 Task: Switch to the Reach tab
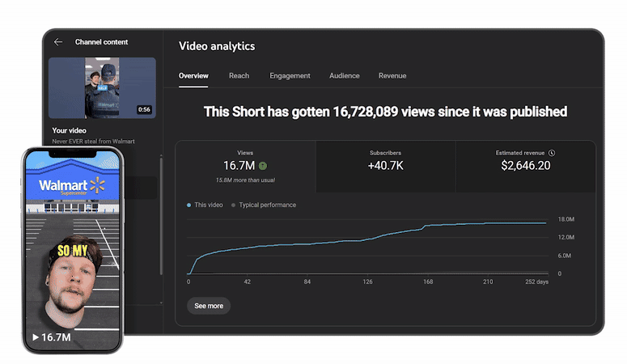pyautogui.click(x=239, y=75)
